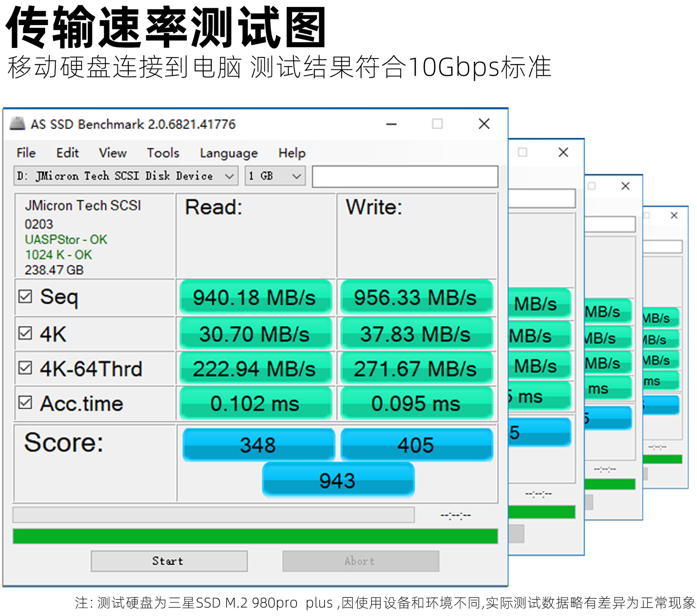Toggle the 4K-64Thrd test checkbox
The image size is (697, 616).
coord(25,368)
